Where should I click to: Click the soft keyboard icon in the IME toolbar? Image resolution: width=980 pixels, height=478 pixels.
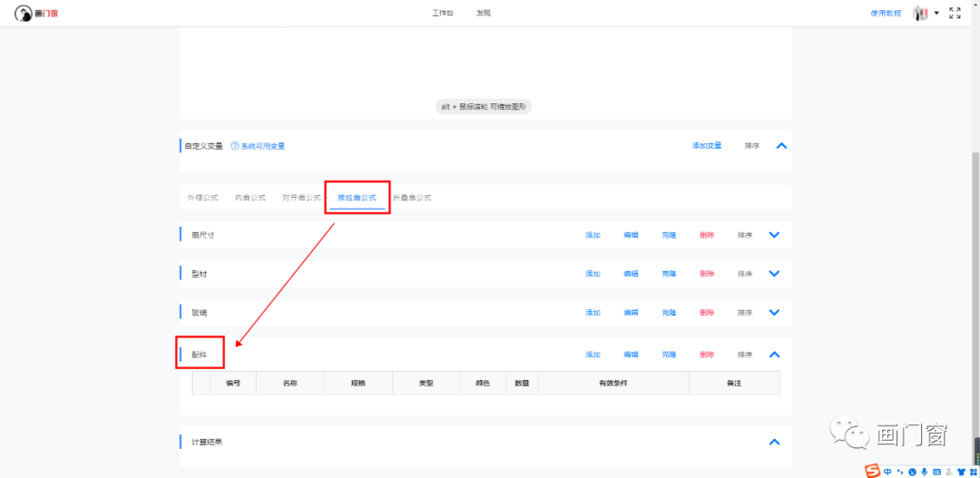click(937, 472)
